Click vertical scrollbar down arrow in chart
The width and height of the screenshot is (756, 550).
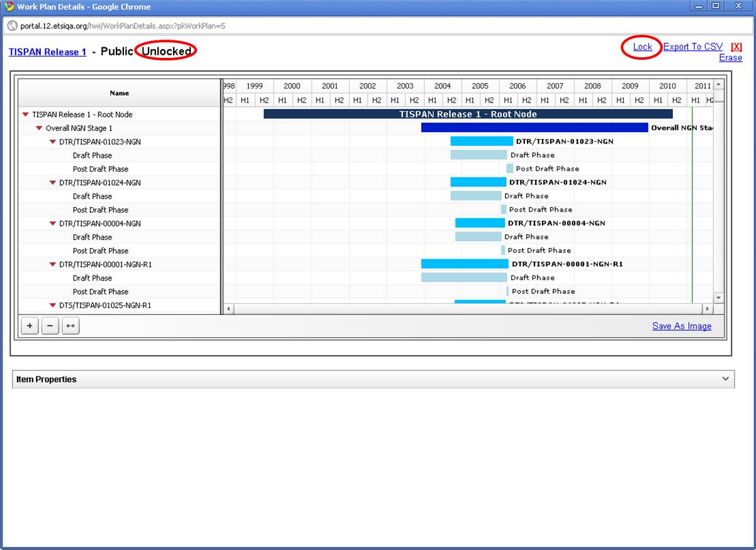coord(719,298)
